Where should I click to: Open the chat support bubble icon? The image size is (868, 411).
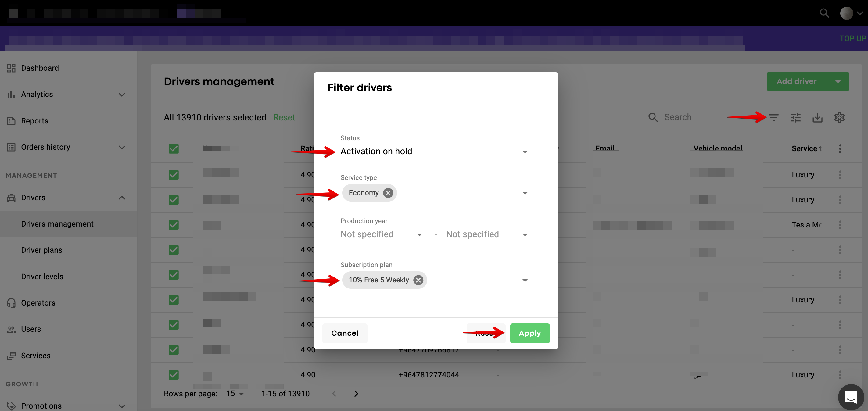point(851,397)
